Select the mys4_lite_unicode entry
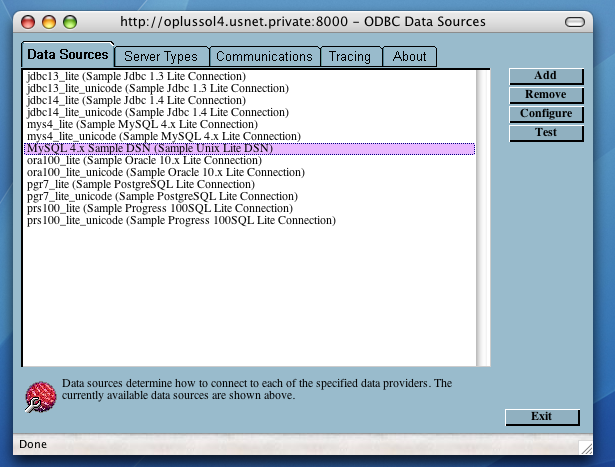The height and width of the screenshot is (467, 615). pyautogui.click(x=249, y=136)
